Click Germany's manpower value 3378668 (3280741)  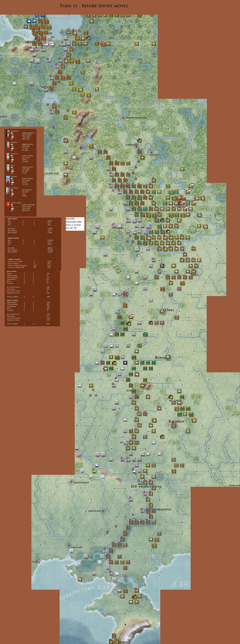pos(28,133)
